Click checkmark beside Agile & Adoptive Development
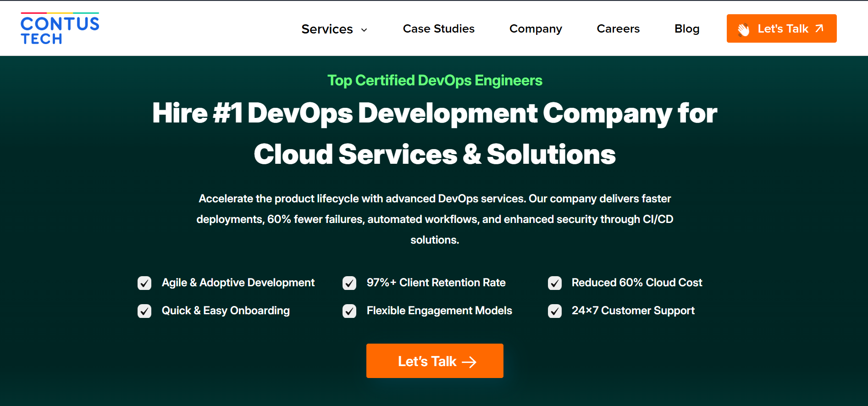This screenshot has width=868, height=406. [x=144, y=283]
